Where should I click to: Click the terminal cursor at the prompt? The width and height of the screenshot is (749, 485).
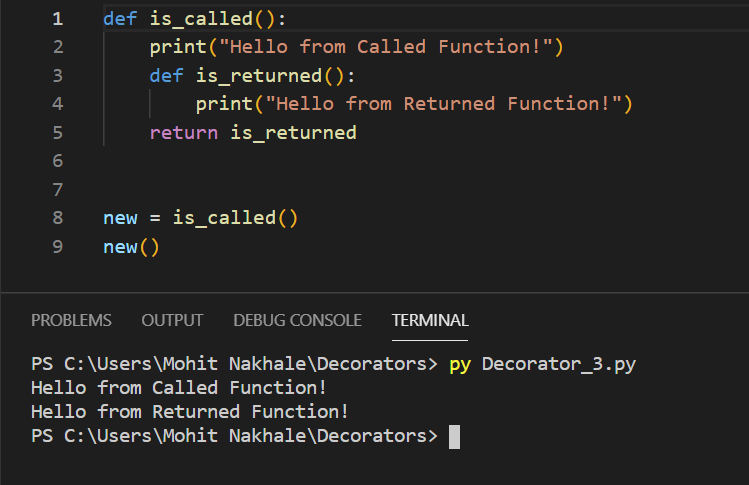tap(454, 437)
